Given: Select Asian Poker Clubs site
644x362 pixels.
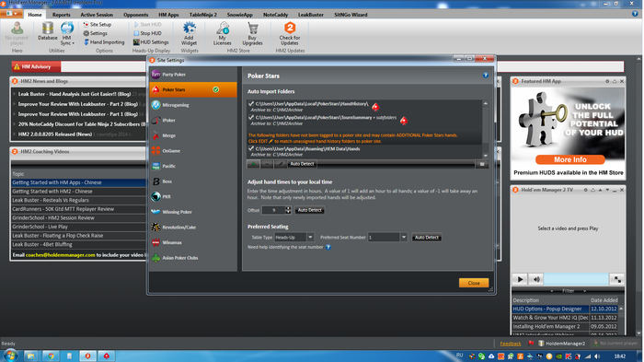Looking at the screenshot, I should [193, 258].
